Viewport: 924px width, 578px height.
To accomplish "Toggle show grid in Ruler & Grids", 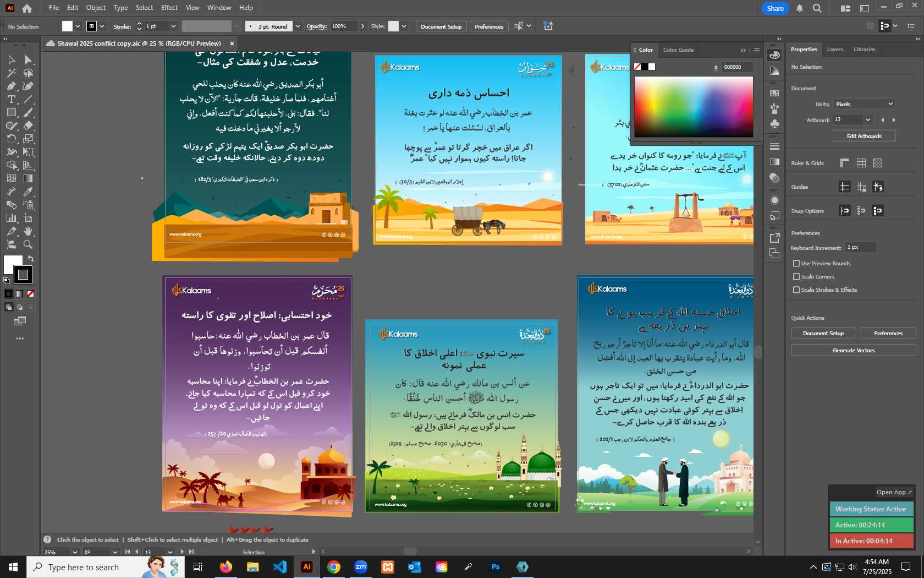I will [861, 163].
